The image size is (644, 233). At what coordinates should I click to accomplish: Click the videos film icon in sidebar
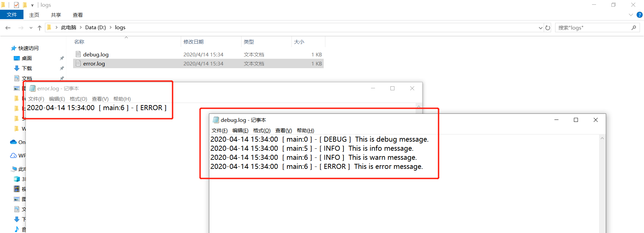pyautogui.click(x=17, y=189)
